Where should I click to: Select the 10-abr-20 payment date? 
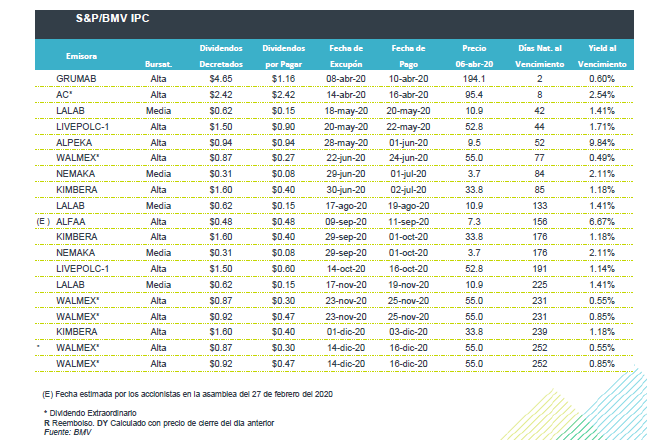click(408, 78)
